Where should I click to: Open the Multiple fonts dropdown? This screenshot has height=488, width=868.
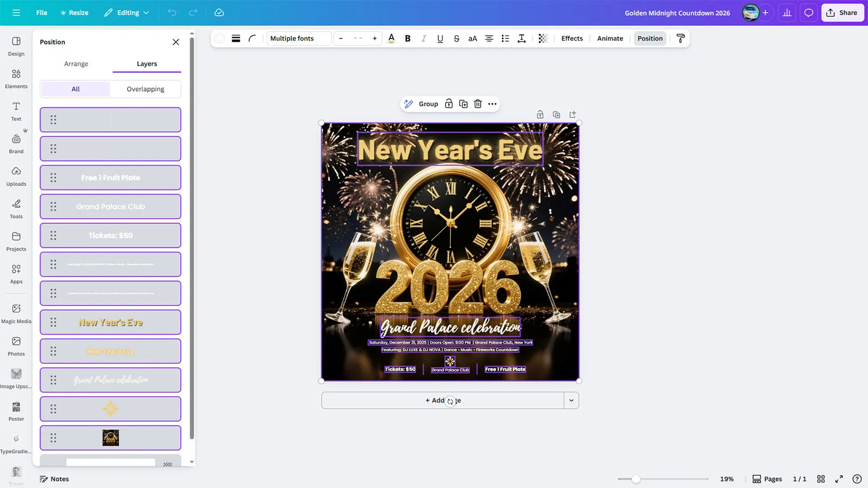click(x=299, y=38)
